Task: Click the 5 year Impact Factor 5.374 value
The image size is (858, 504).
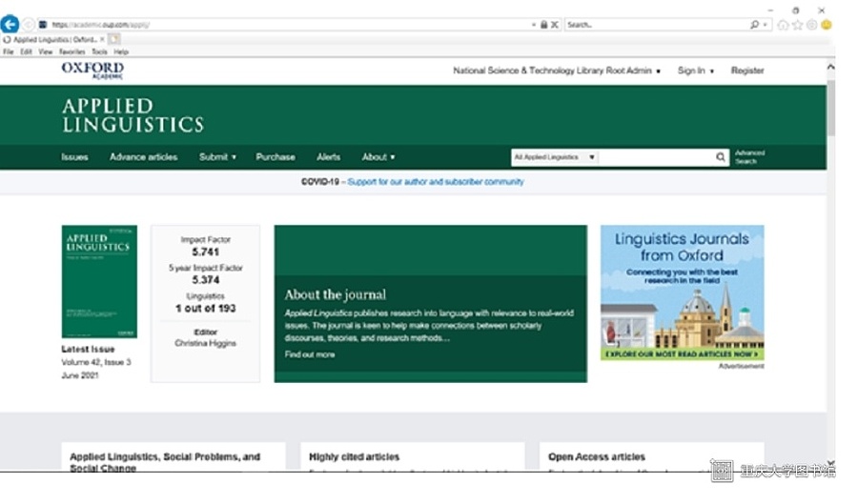Action: click(x=205, y=279)
